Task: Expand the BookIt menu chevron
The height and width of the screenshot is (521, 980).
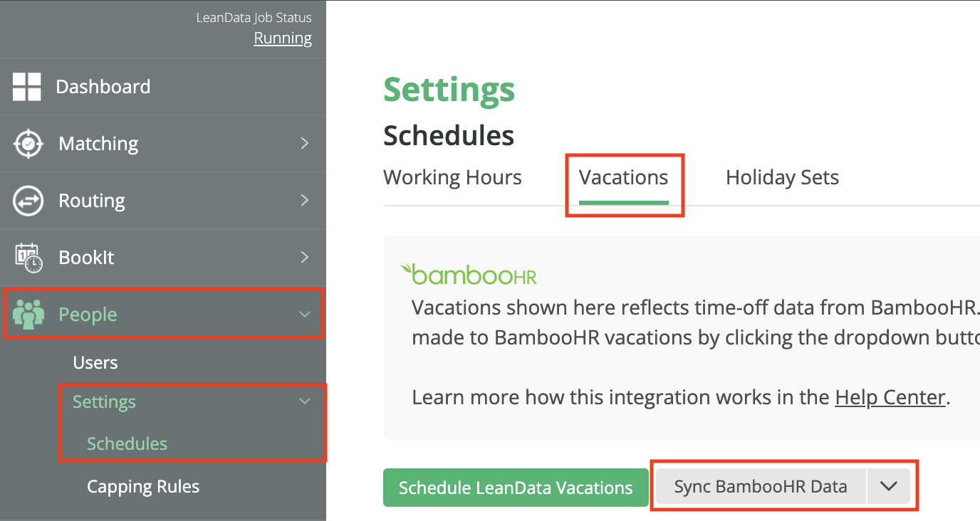Action: [305, 258]
